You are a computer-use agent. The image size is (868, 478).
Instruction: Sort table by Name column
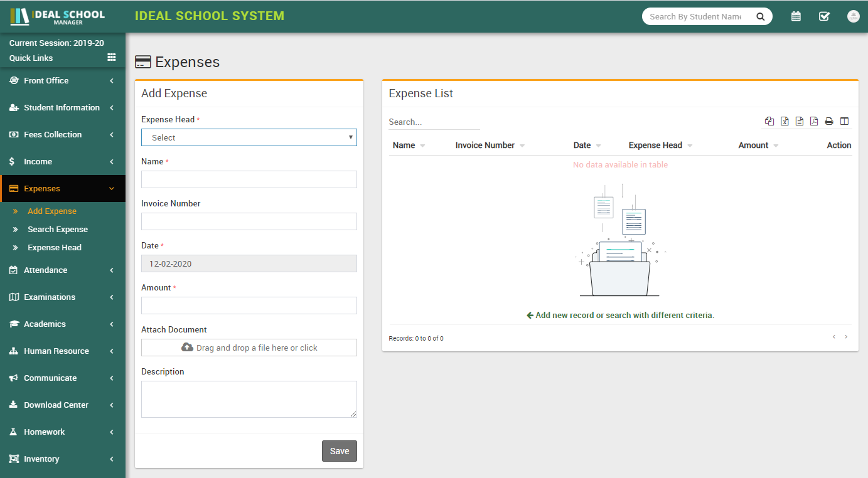409,146
